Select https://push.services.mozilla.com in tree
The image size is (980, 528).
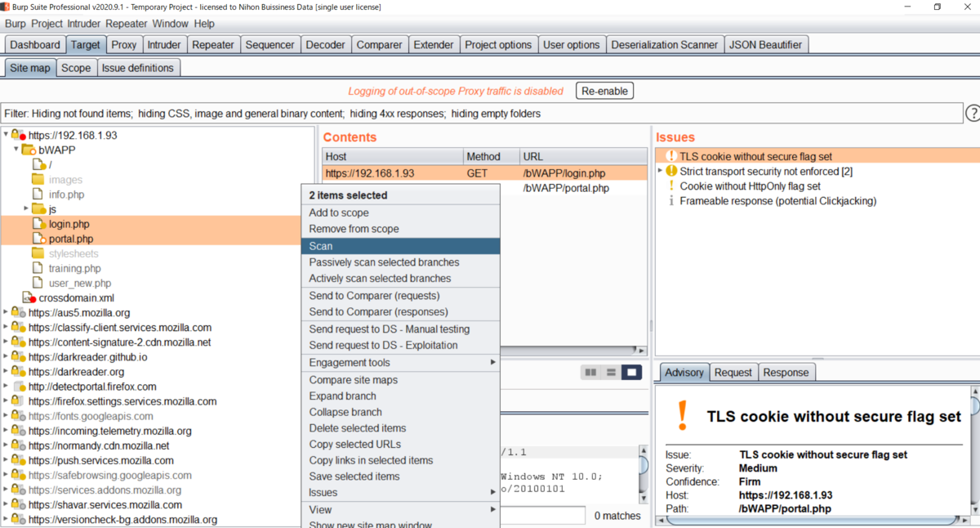click(101, 460)
